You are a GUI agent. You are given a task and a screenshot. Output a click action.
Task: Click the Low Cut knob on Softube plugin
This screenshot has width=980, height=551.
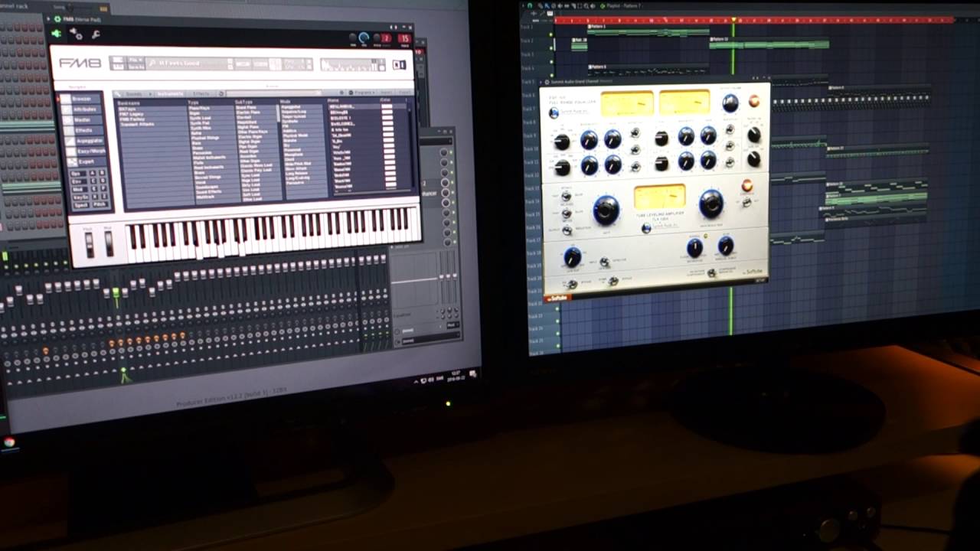click(572, 257)
